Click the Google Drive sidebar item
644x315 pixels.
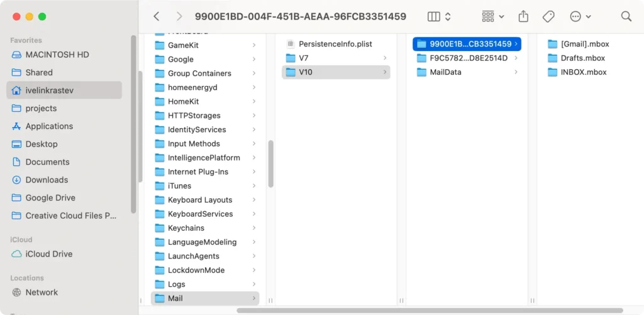click(50, 197)
